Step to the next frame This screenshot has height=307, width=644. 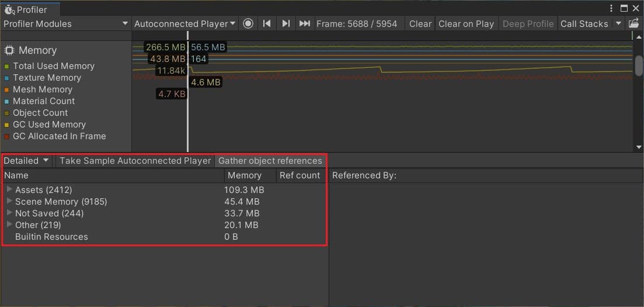[x=286, y=24]
